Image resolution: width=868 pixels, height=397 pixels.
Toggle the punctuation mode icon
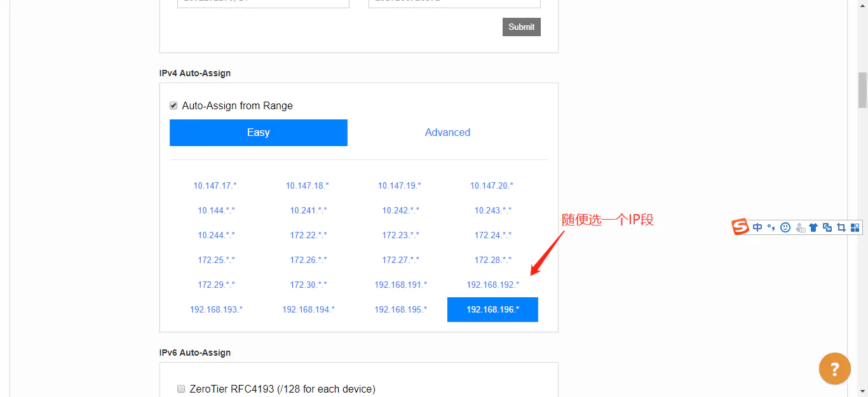tap(771, 227)
